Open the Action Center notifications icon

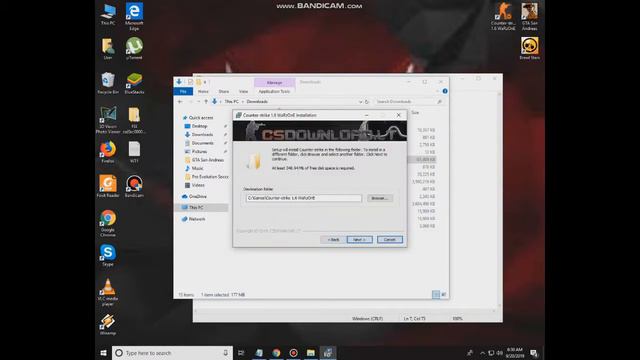point(534,353)
